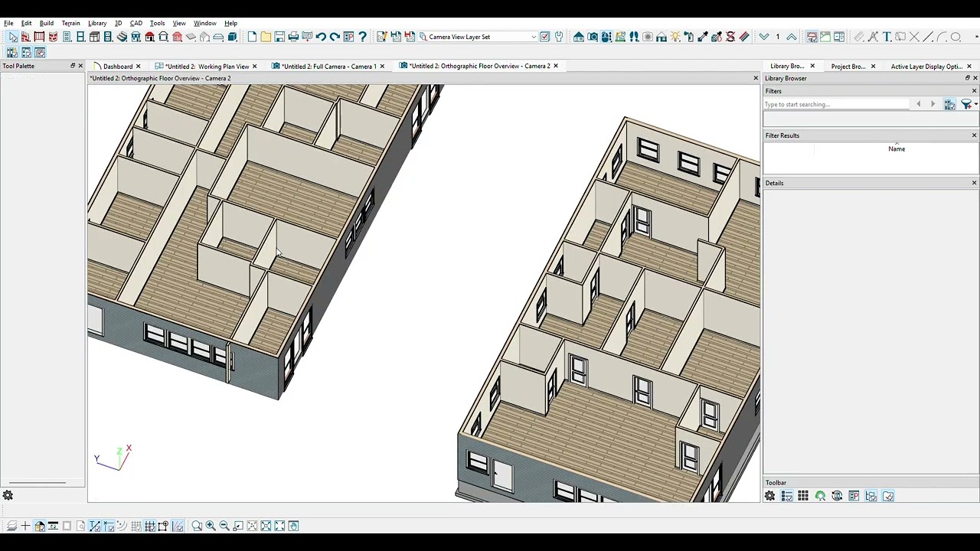Select the Text tool T icon

click(x=887, y=37)
